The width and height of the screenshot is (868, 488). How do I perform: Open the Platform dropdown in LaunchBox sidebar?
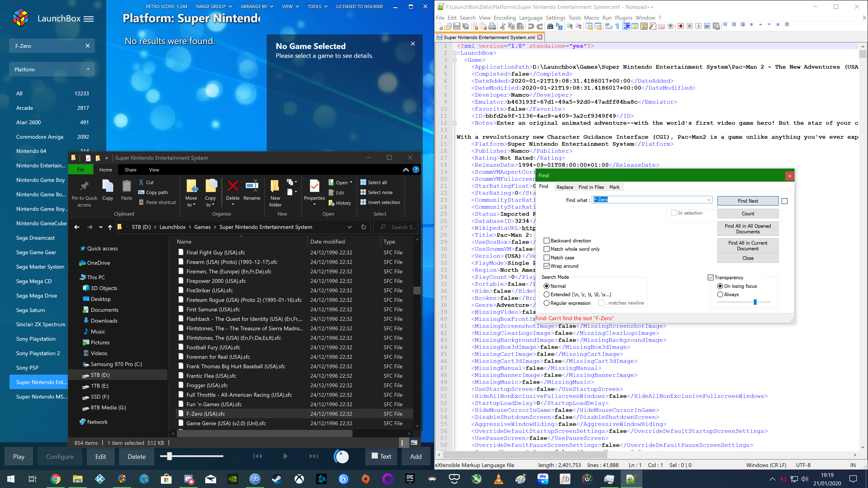pos(52,69)
